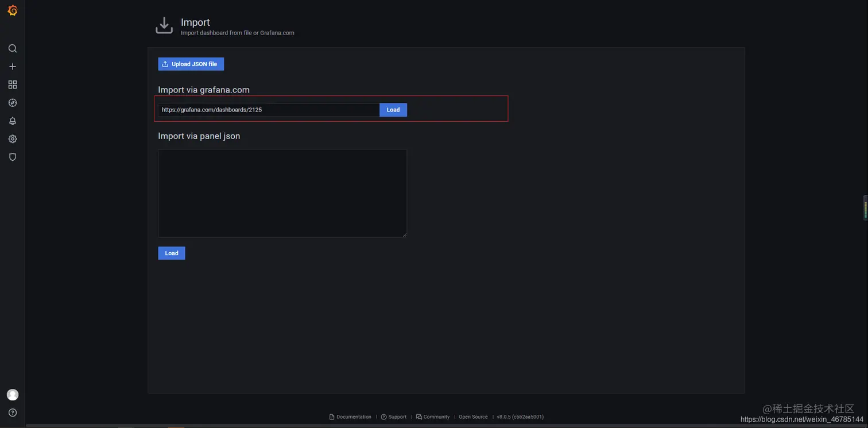Load the grafana.com dashboard URL
Screen dimensions: 868x428
393,110
